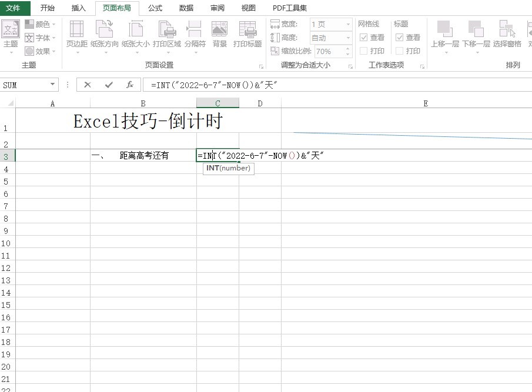Click the 纸张方向 orientation icon
This screenshot has height=392, width=532.
105,29
